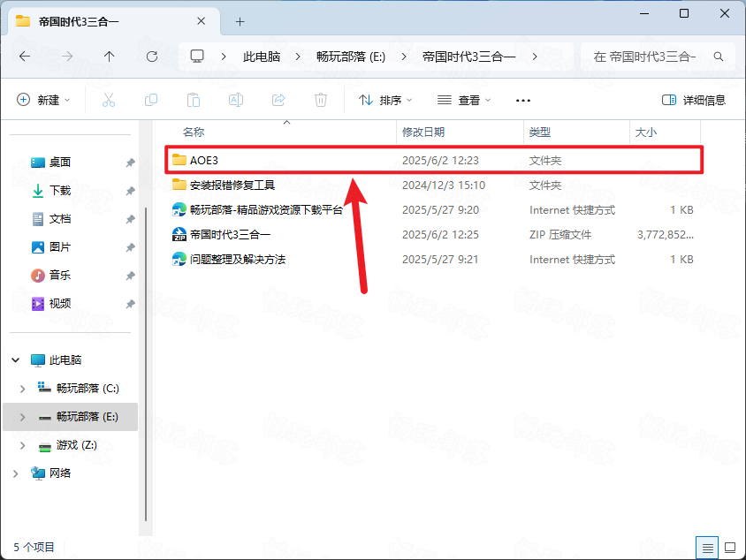Screen dimensions: 746x560
Task: Select the 问题整理及解决方法 shortcut
Action: tap(238, 259)
